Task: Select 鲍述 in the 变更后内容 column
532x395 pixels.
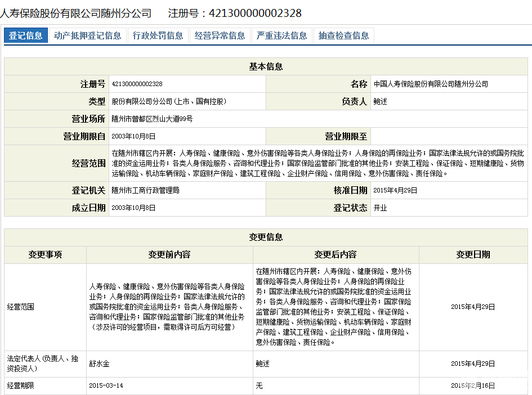Action: pos(262,364)
